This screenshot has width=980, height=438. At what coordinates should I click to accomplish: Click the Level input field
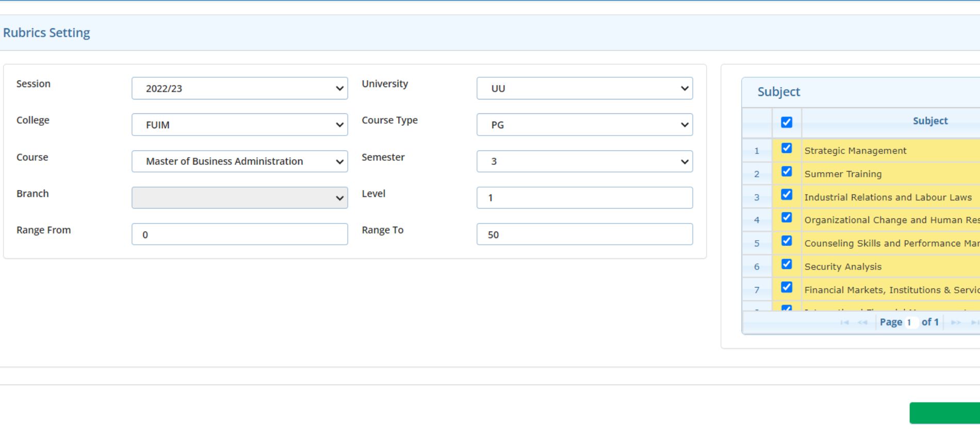(x=584, y=198)
